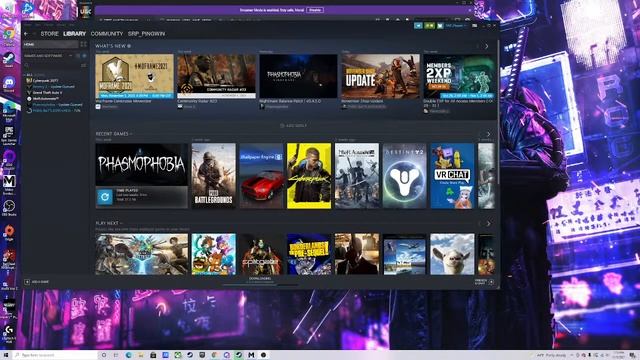The width and height of the screenshot is (640, 360).
Task: Open the NieR Automata cover
Action: [357, 176]
